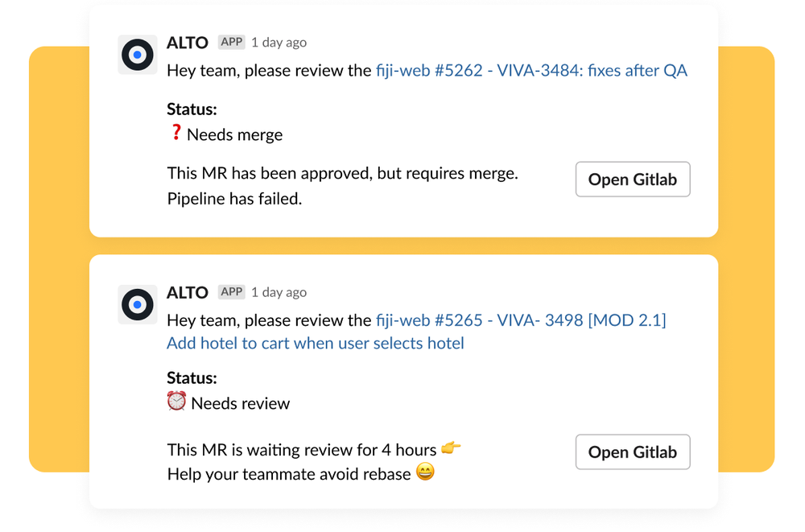Image resolution: width=805 pixels, height=532 pixels.
Task: Click the 'Needs merge' status text
Action: tap(234, 134)
